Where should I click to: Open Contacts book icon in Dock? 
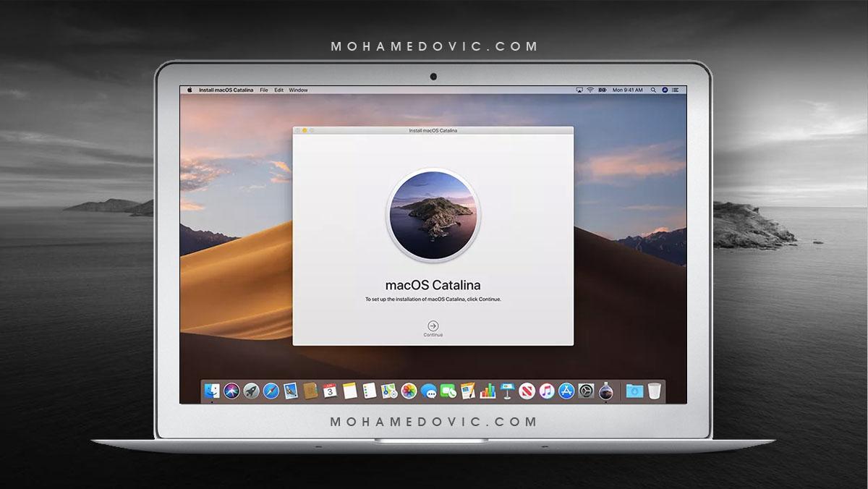tap(310, 391)
